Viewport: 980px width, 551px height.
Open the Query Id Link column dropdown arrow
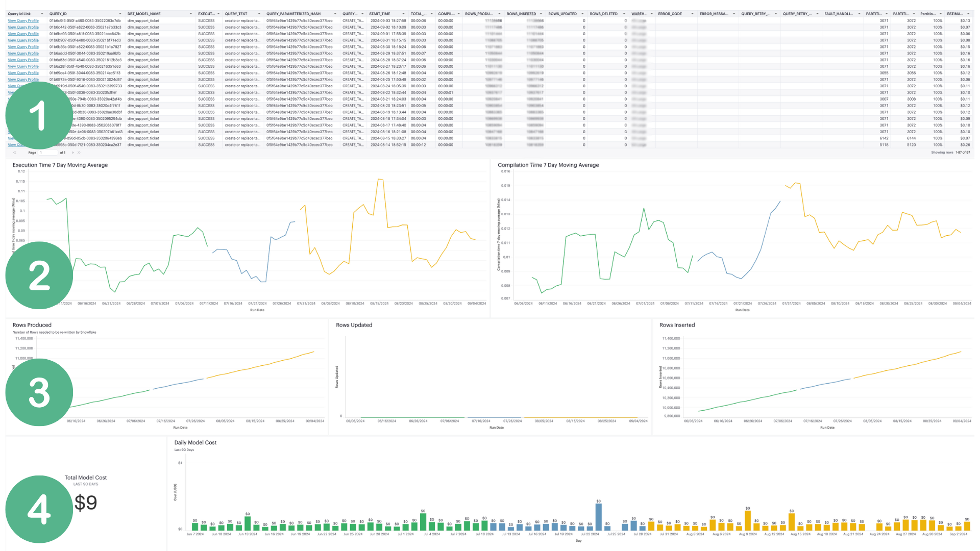pyautogui.click(x=42, y=14)
